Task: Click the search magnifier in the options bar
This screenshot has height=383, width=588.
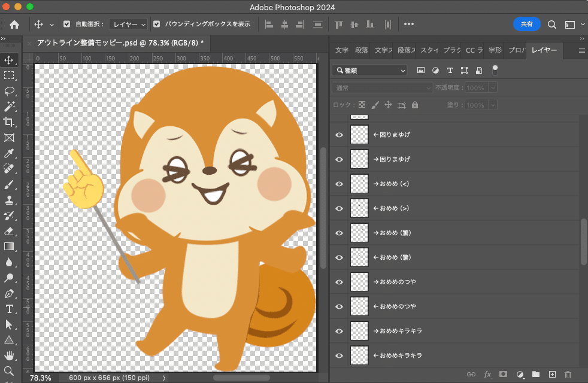Action: click(x=551, y=25)
